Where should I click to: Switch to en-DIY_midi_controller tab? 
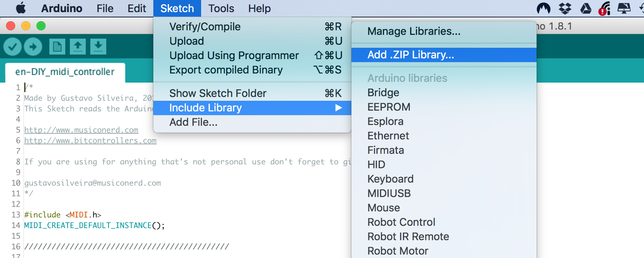65,72
